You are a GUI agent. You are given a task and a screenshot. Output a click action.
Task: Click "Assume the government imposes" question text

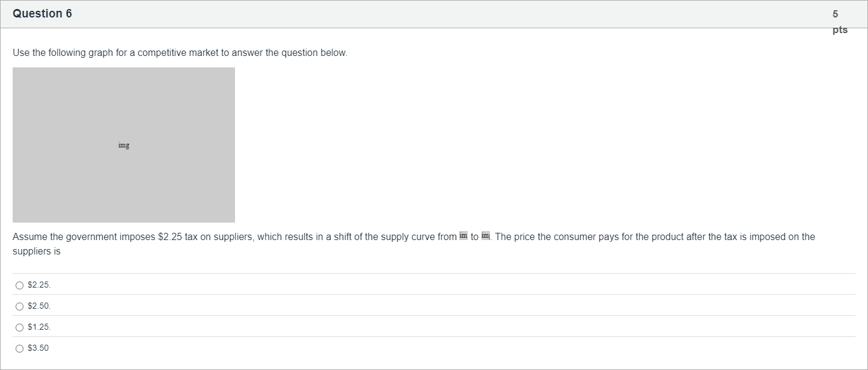(x=84, y=237)
